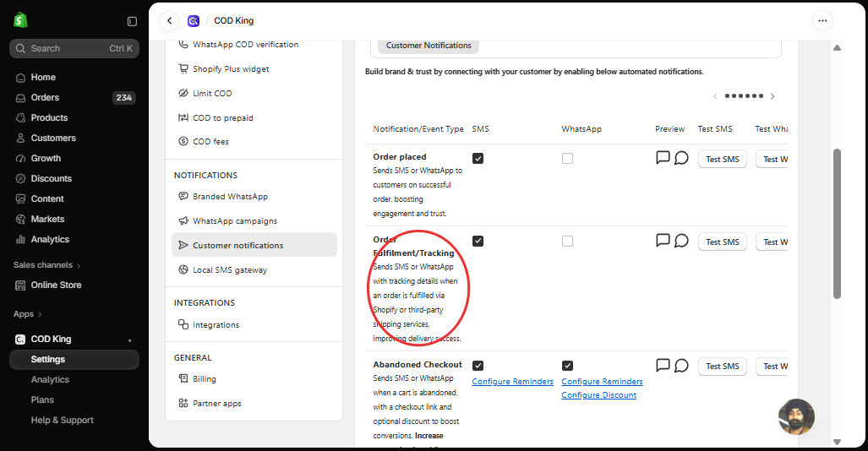
Task: Click the Billing icon
Action: [x=183, y=378]
